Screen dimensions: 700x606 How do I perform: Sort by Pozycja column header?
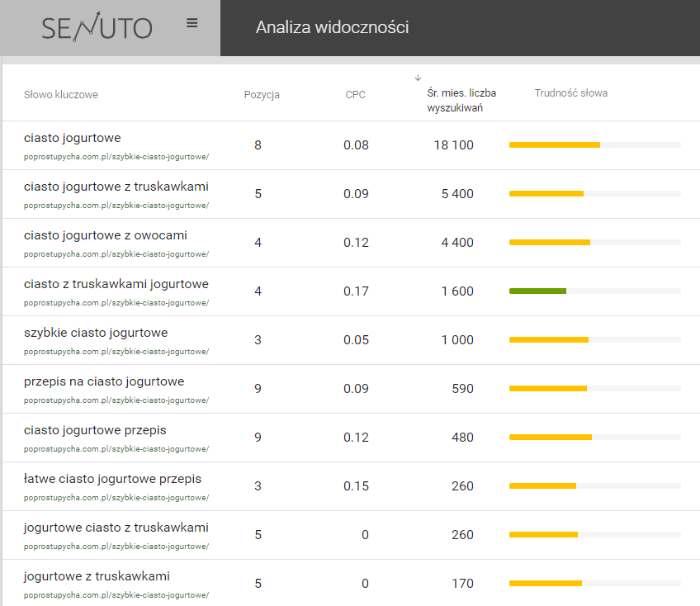point(262,94)
